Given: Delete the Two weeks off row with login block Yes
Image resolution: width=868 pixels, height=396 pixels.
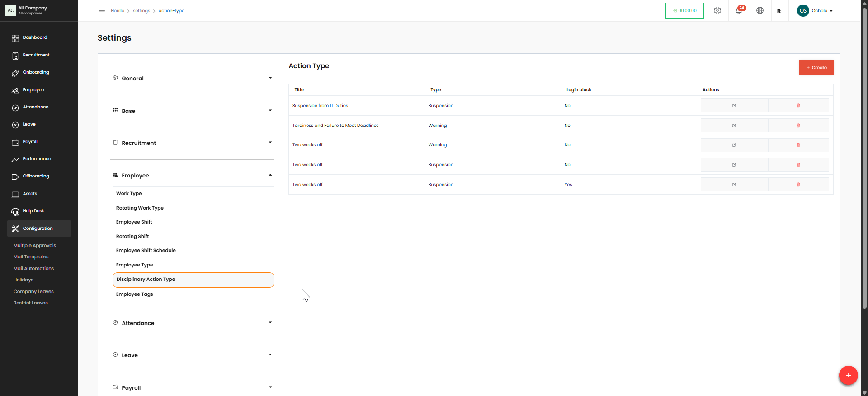Looking at the screenshot, I should [x=798, y=185].
